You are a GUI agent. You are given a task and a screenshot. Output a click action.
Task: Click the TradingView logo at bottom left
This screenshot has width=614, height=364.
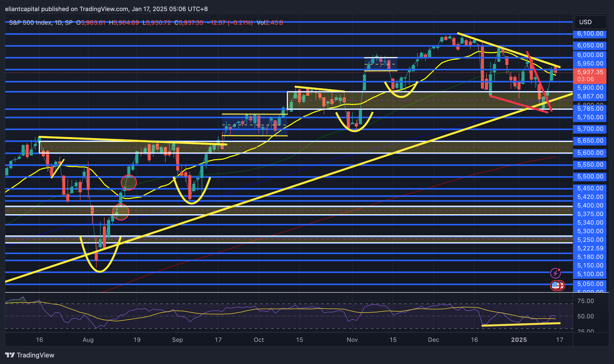point(30,355)
